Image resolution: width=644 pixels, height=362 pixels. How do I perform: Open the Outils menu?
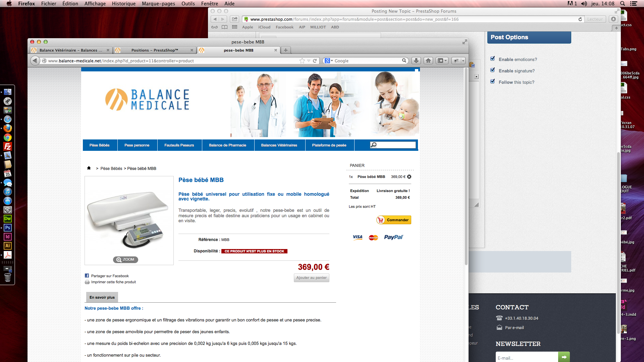point(188,3)
